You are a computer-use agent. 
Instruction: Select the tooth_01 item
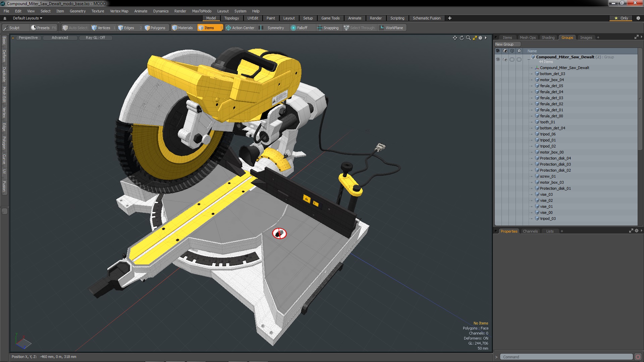pos(547,122)
